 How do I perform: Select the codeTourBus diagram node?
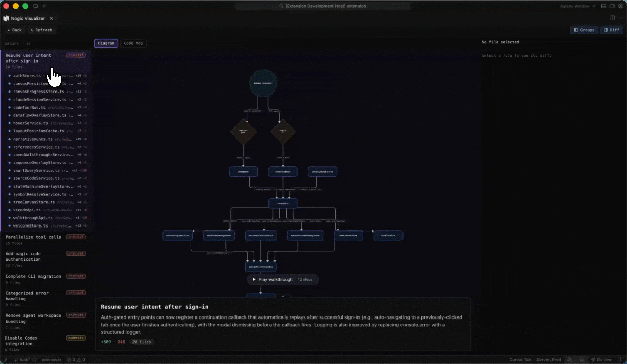point(388,235)
